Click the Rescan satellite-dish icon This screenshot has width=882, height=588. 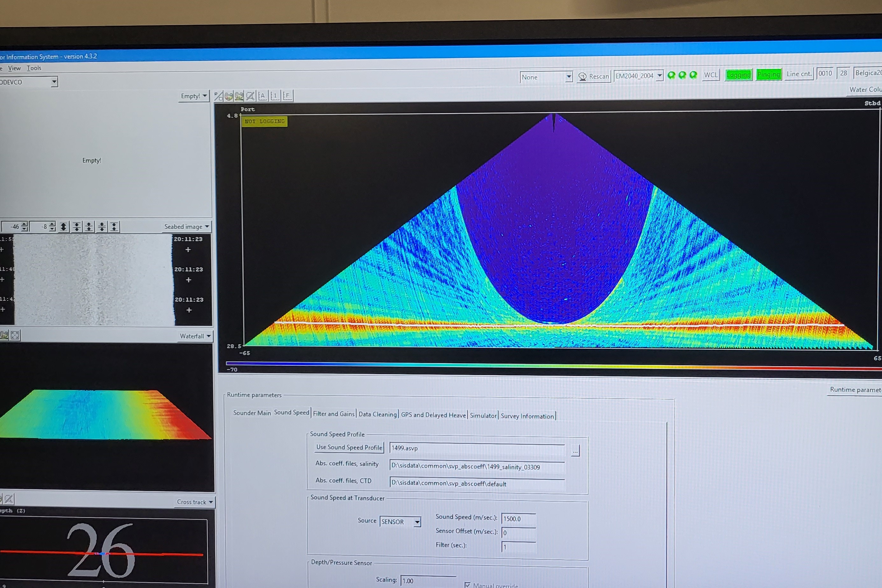(x=582, y=77)
